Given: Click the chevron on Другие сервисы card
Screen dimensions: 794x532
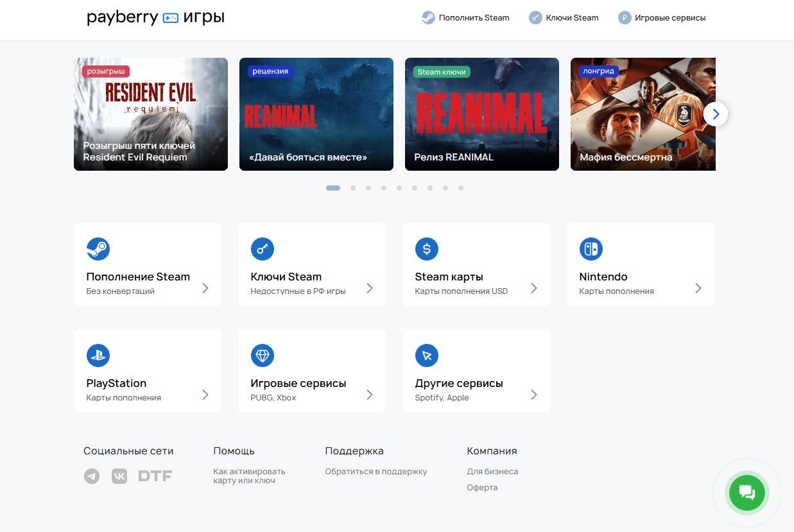Looking at the screenshot, I should (x=534, y=395).
